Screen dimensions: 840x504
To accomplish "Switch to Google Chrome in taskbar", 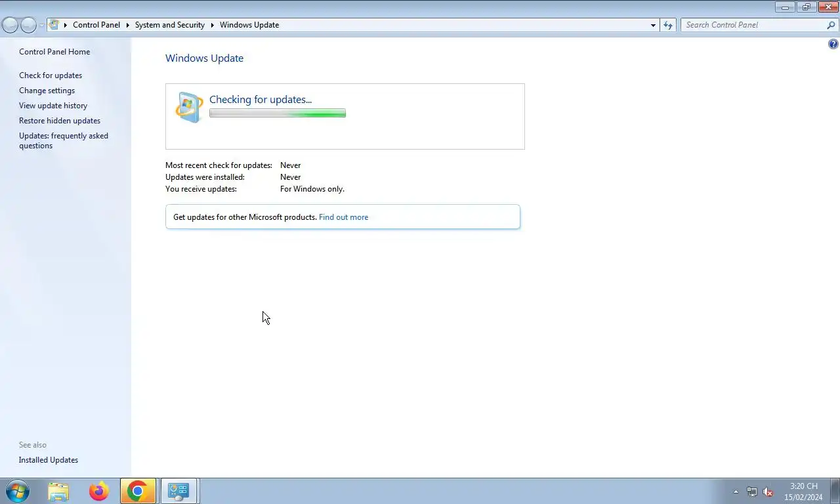I will click(138, 491).
